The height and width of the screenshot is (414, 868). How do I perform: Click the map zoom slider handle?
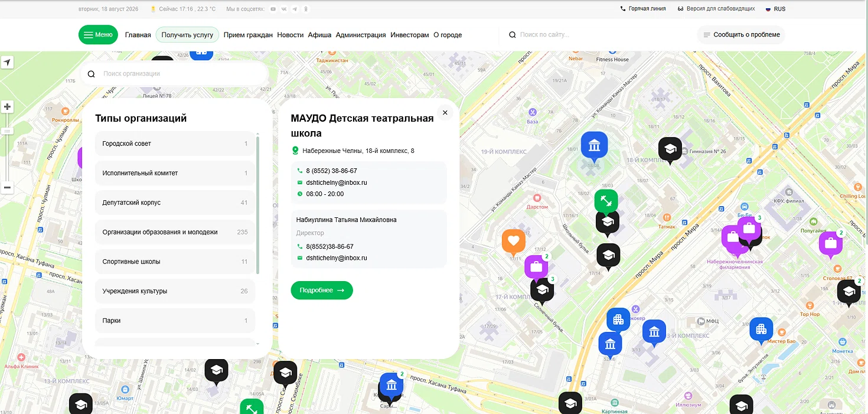7,131
